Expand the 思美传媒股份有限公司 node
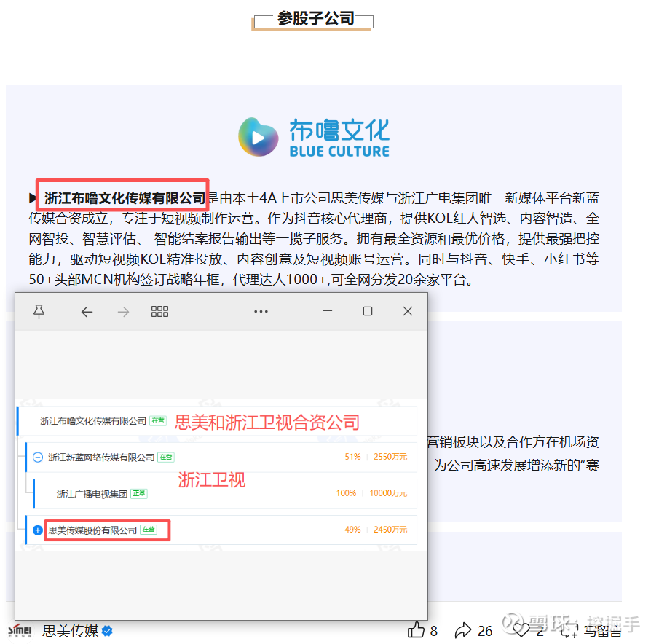Viewport: 659px width, 644px height. coord(38,530)
